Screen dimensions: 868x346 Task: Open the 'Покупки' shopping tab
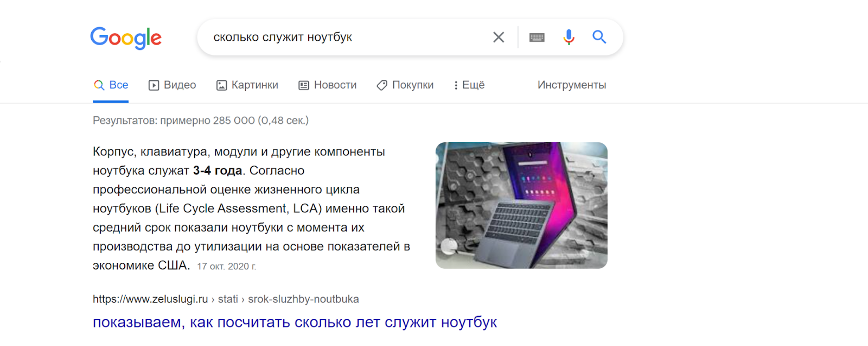pyautogui.click(x=405, y=85)
